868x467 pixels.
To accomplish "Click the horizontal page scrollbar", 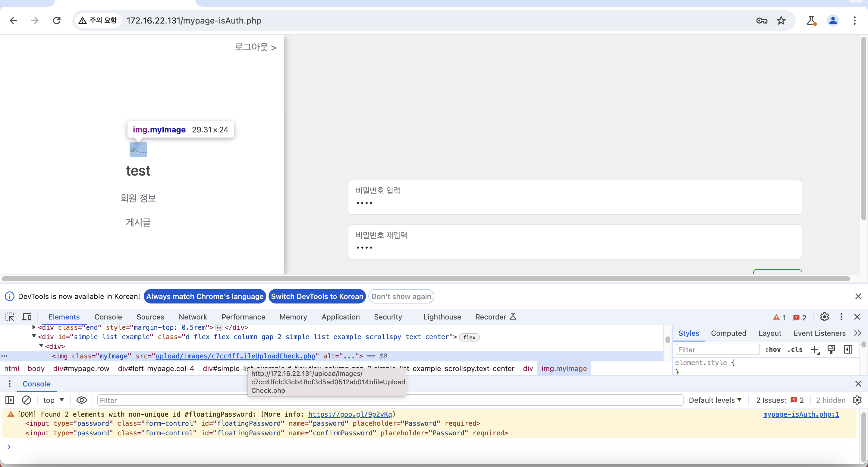I will click(425, 279).
